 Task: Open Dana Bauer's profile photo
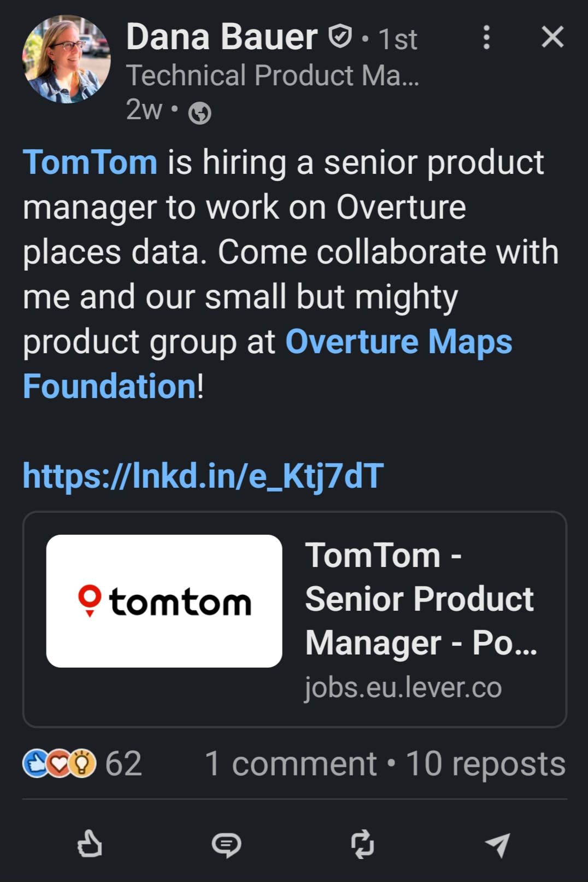pyautogui.click(x=66, y=59)
